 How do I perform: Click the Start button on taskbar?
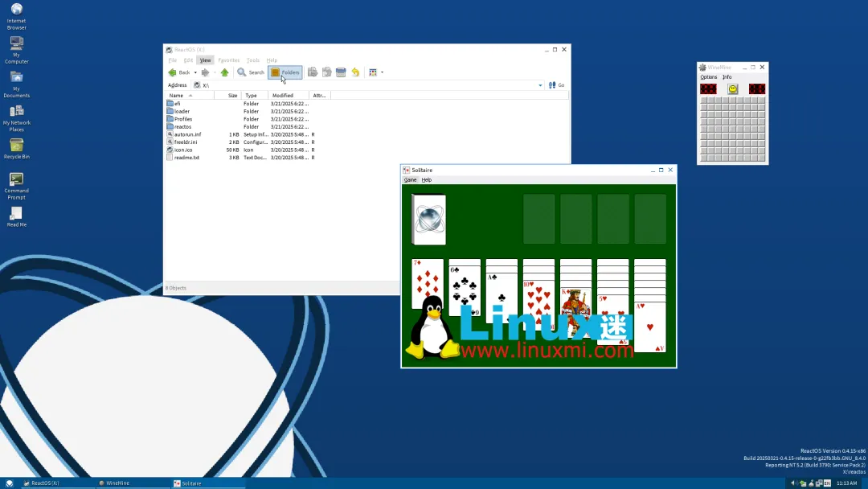pos(10,483)
